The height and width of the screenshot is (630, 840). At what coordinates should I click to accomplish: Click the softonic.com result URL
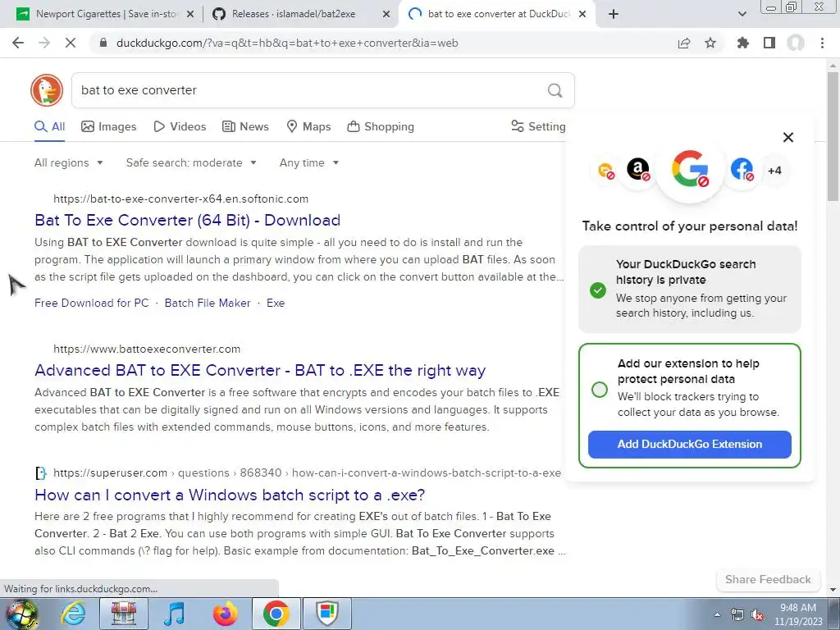coord(181,199)
